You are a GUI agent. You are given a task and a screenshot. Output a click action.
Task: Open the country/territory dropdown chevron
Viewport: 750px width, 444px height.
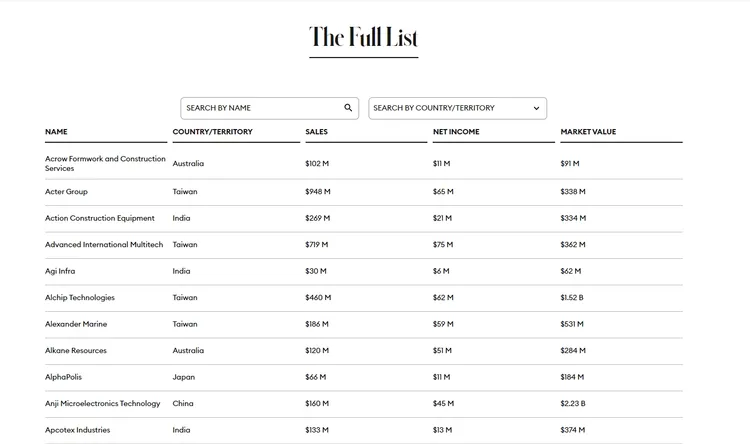(x=536, y=108)
